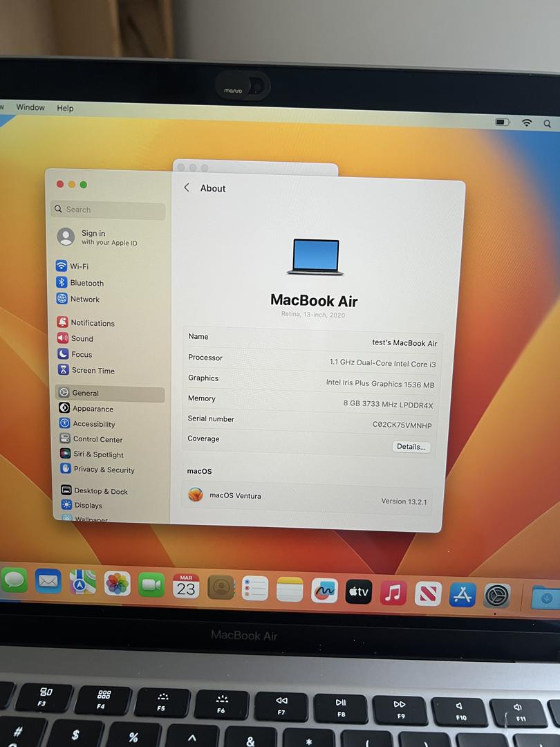This screenshot has width=560, height=747.
Task: Open Screen Time settings in the sidebar
Action: pyautogui.click(x=86, y=369)
